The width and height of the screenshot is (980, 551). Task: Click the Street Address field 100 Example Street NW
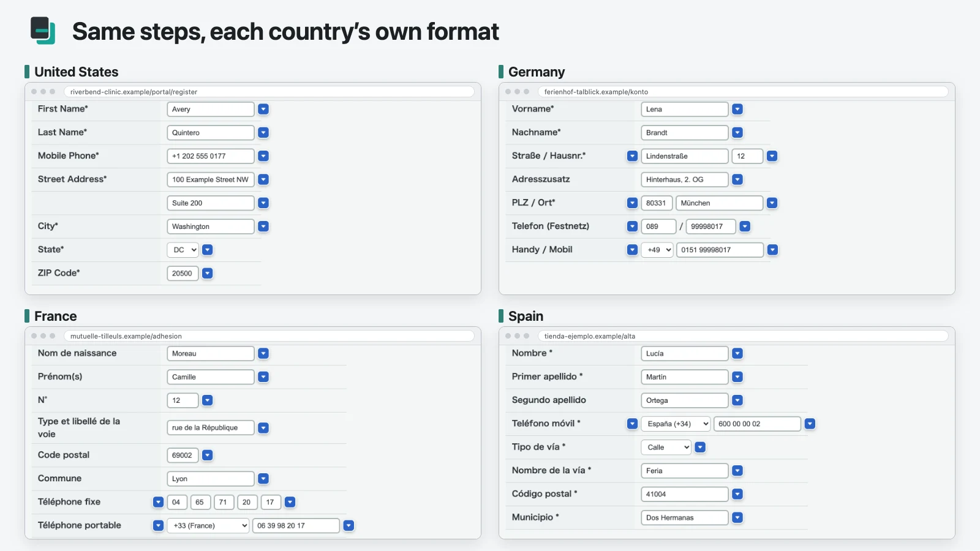click(x=211, y=179)
